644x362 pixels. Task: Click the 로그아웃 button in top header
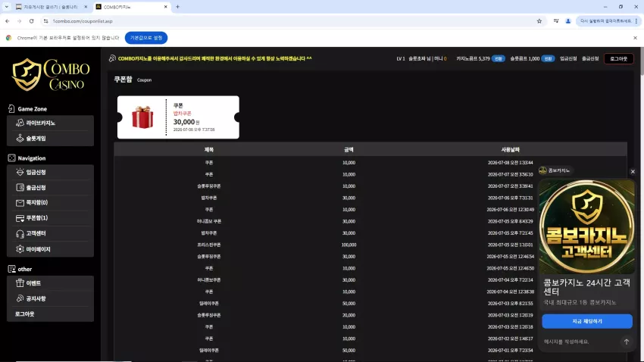tap(618, 58)
